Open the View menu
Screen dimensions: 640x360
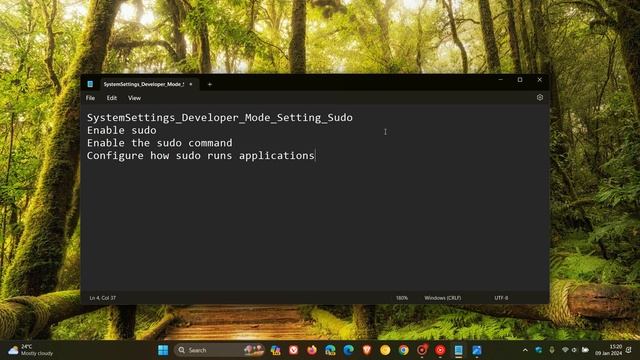point(134,98)
